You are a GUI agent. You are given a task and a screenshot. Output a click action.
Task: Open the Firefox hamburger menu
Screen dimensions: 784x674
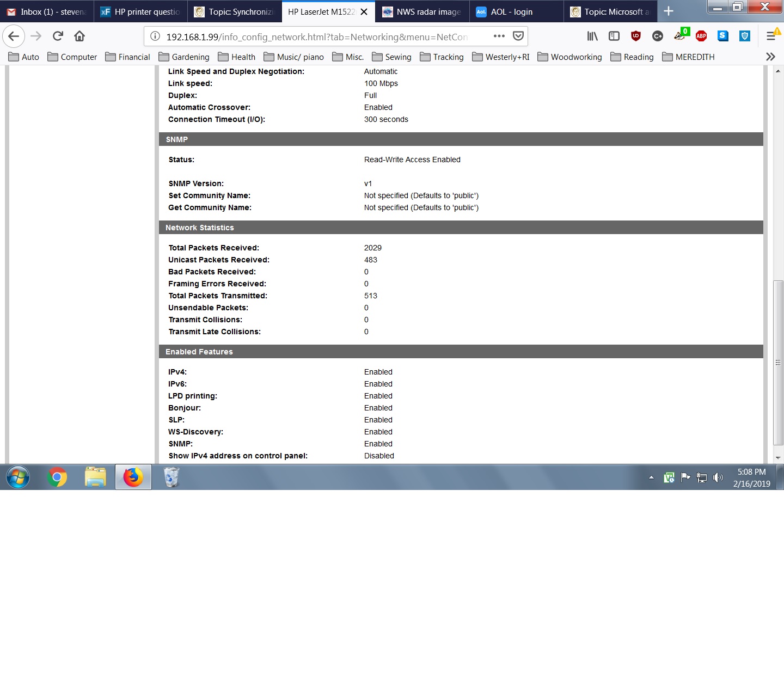pyautogui.click(x=771, y=36)
